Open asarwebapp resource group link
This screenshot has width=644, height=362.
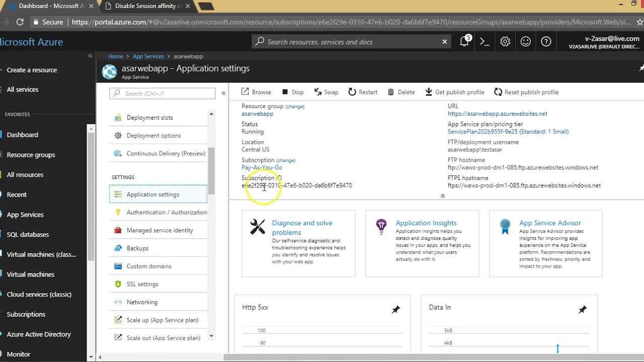click(x=257, y=114)
